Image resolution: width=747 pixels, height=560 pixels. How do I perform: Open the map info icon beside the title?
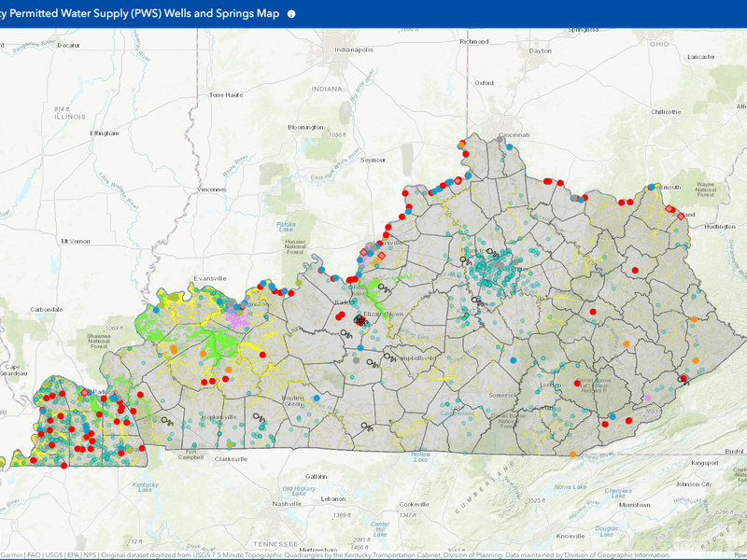click(291, 14)
